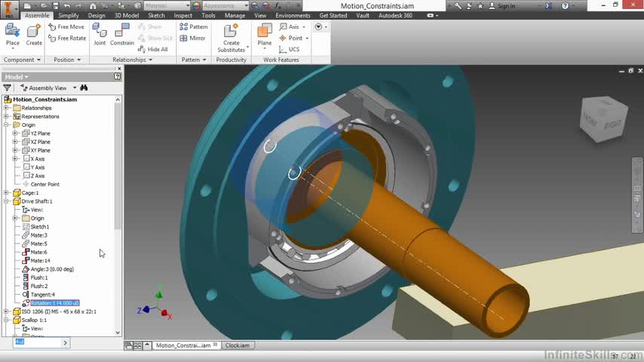
Task: Click the Mirror tool
Action: coord(192,38)
